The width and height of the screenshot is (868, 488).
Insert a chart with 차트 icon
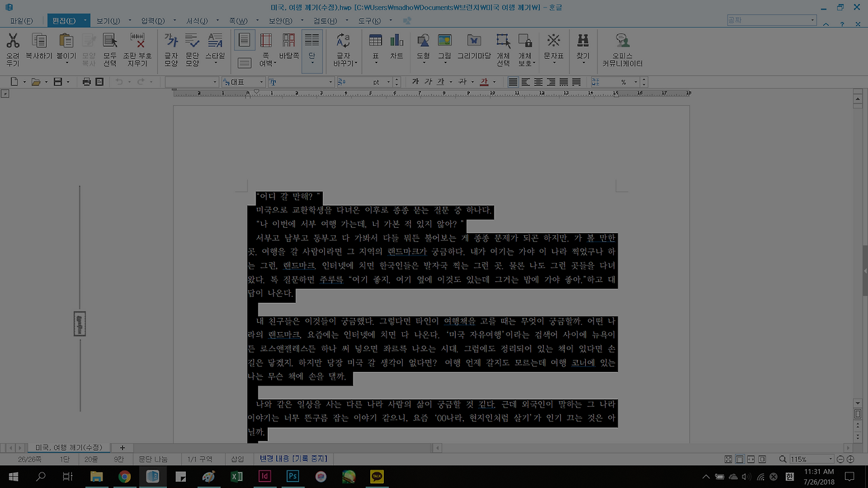[x=397, y=41]
